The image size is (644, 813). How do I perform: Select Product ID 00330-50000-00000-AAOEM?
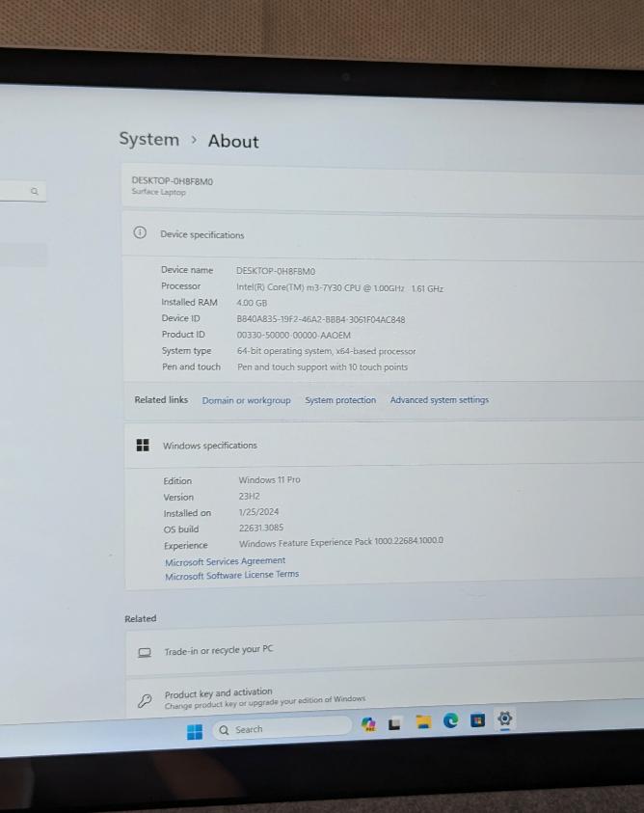tap(293, 335)
